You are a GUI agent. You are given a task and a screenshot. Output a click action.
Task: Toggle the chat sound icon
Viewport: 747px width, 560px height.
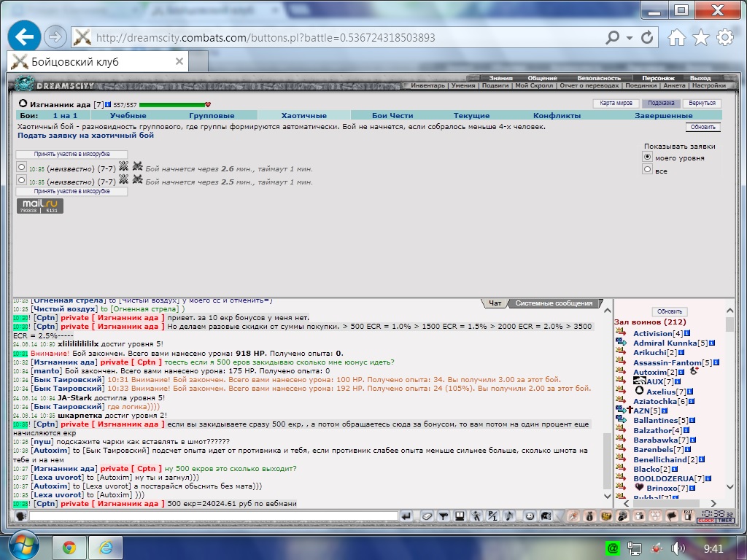click(x=508, y=516)
